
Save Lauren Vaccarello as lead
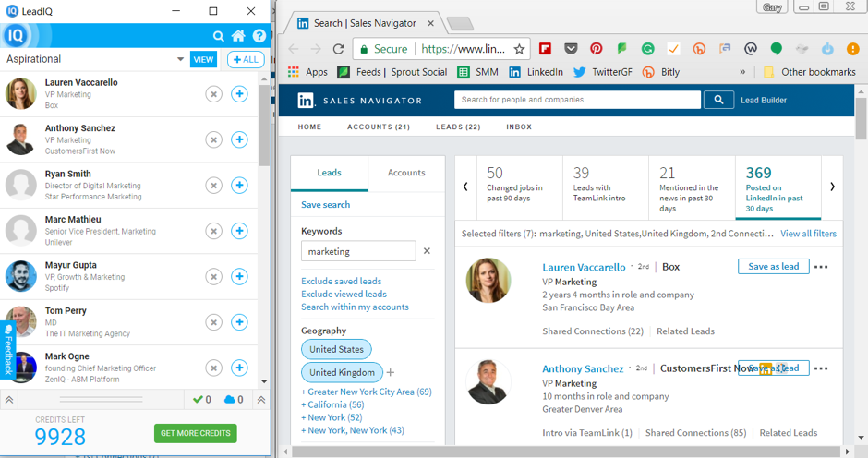click(773, 266)
